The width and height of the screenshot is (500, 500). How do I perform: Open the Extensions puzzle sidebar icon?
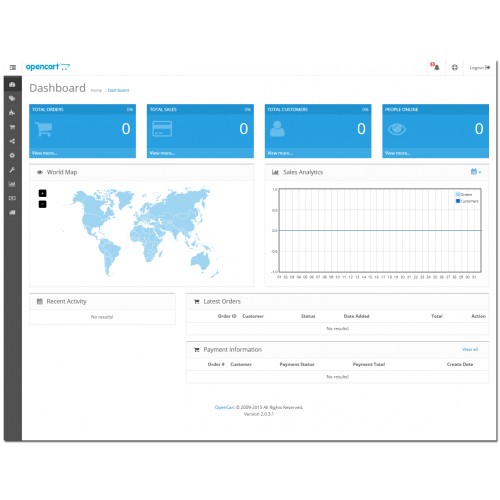pyautogui.click(x=12, y=112)
